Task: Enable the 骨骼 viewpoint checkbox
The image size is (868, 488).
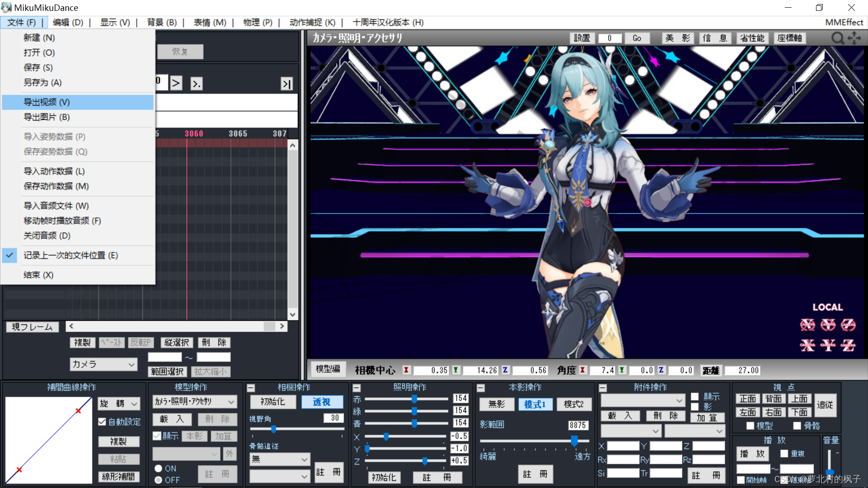Action: [x=797, y=426]
